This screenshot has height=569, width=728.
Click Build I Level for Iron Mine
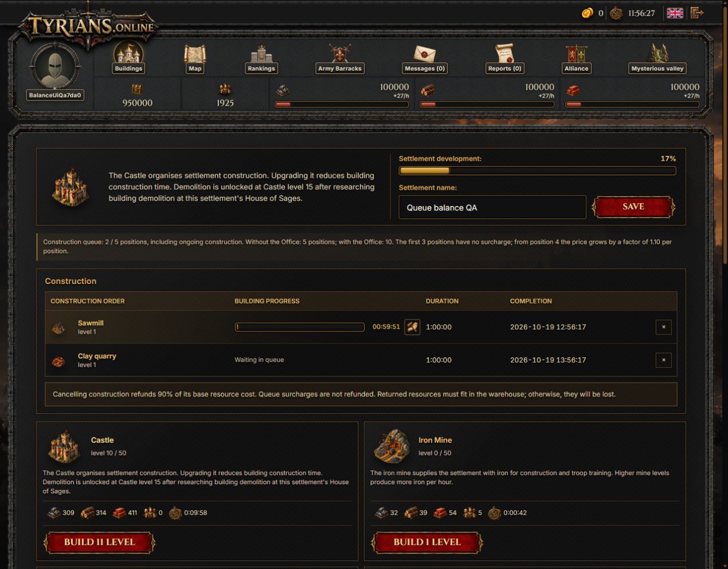coord(427,542)
